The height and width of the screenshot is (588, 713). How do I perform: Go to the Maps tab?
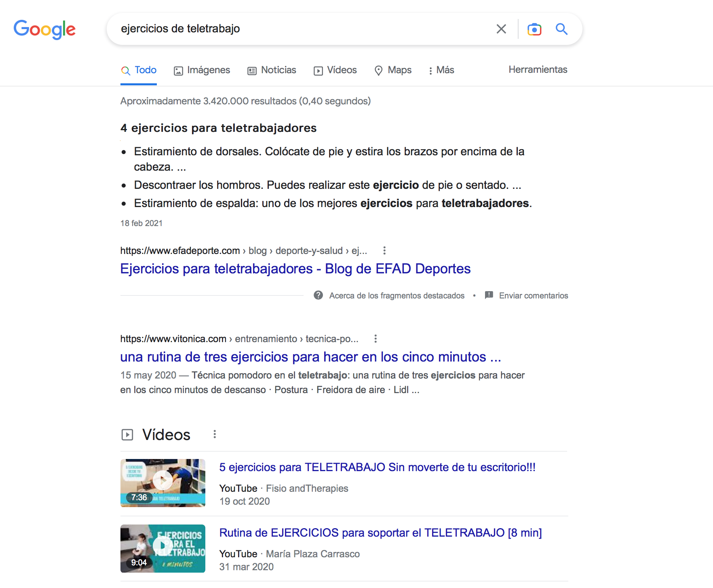tap(393, 70)
